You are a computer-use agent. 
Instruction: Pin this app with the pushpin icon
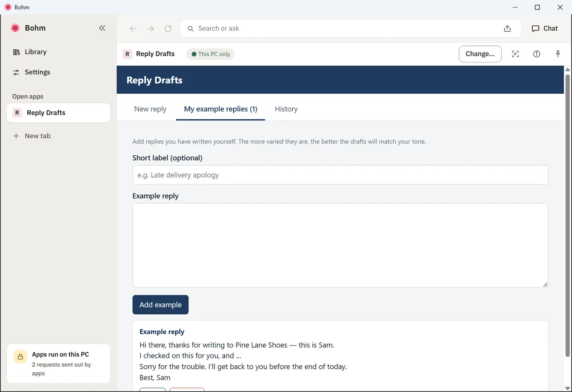point(558,54)
